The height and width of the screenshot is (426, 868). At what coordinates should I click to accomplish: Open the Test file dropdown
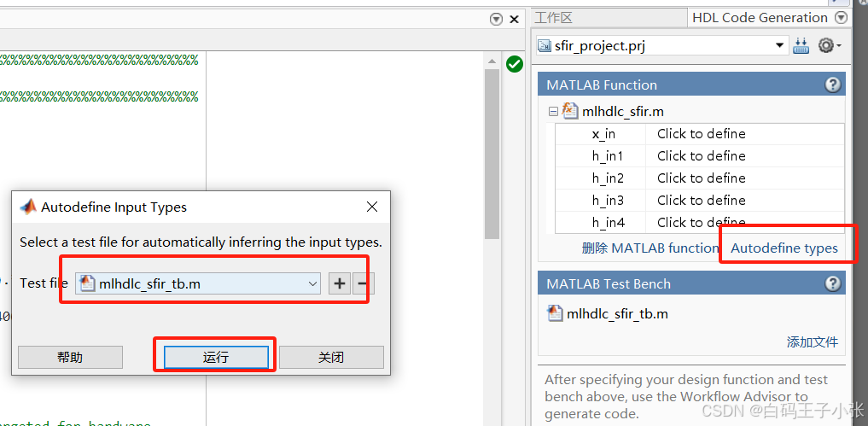(312, 283)
